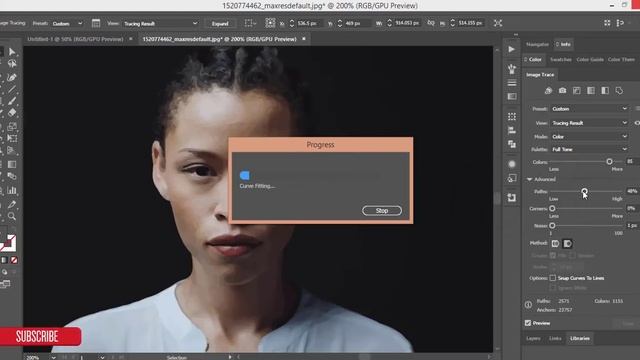The image size is (640, 360).
Task: Switch to the Layers tab
Action: coord(533,338)
